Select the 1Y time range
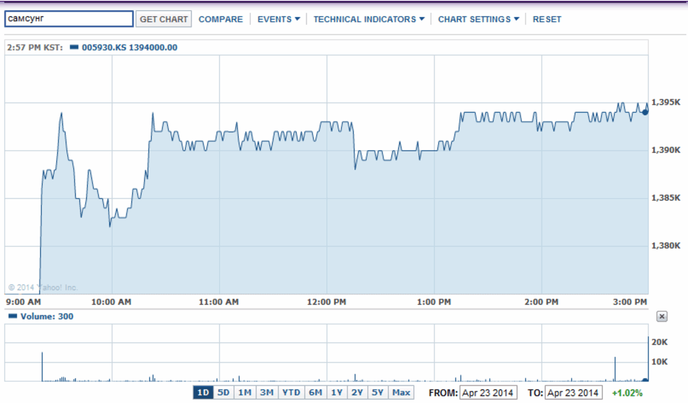The height and width of the screenshot is (403, 688). (337, 392)
